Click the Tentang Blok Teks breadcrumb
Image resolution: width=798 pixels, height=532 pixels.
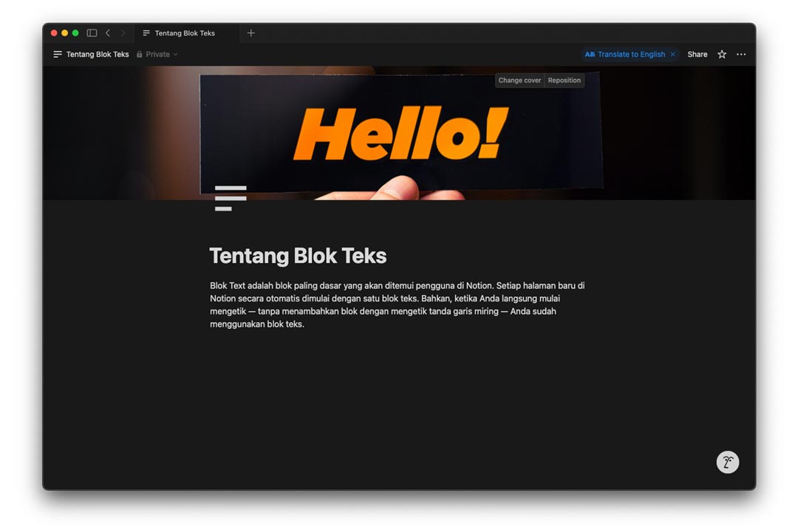97,55
